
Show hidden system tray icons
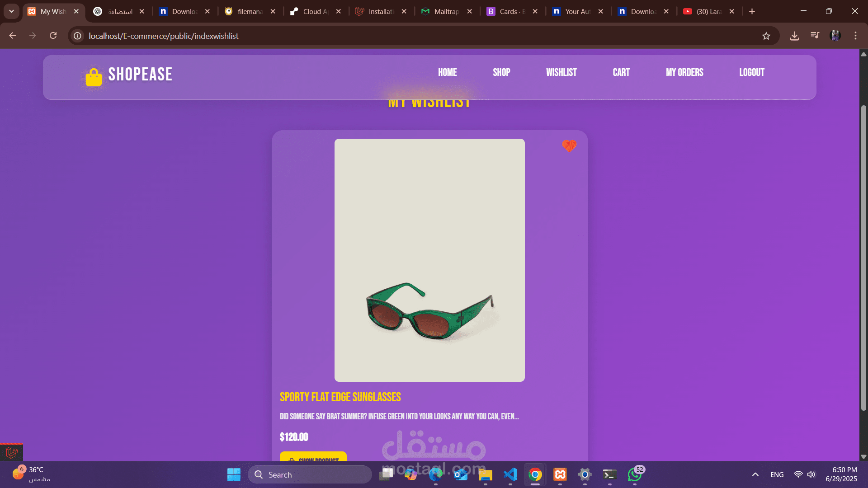tap(755, 474)
